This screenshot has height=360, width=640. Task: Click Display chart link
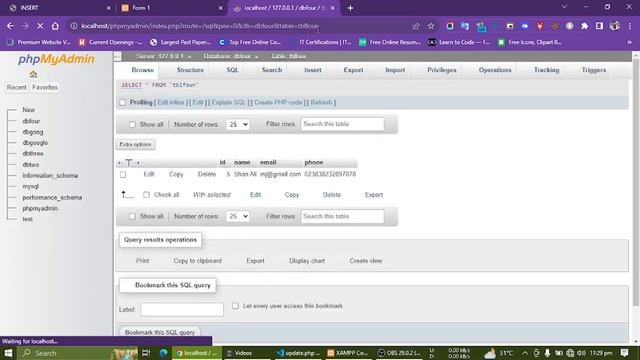click(307, 261)
